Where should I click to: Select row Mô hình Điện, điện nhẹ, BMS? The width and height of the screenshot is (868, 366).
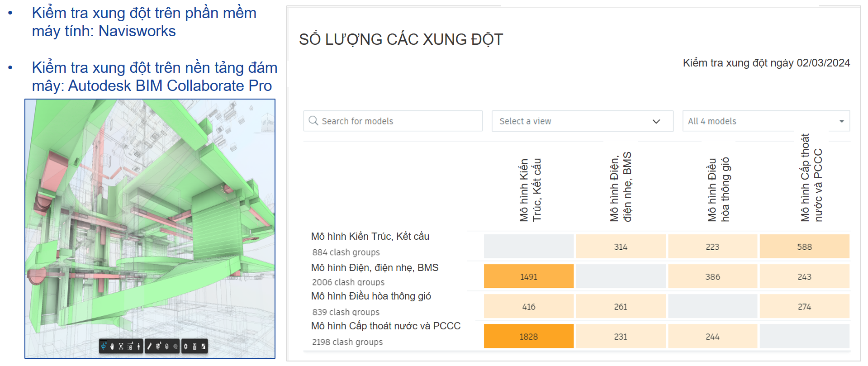pyautogui.click(x=375, y=268)
